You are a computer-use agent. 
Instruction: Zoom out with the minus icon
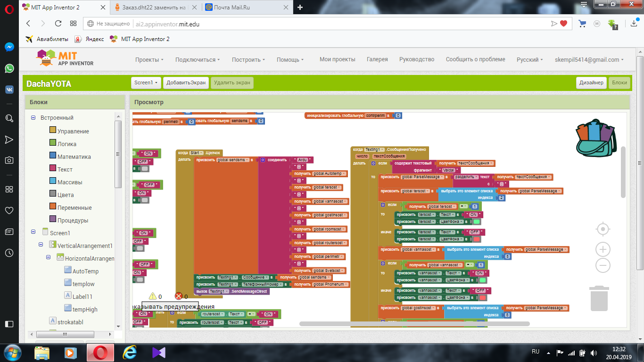pos(603,265)
